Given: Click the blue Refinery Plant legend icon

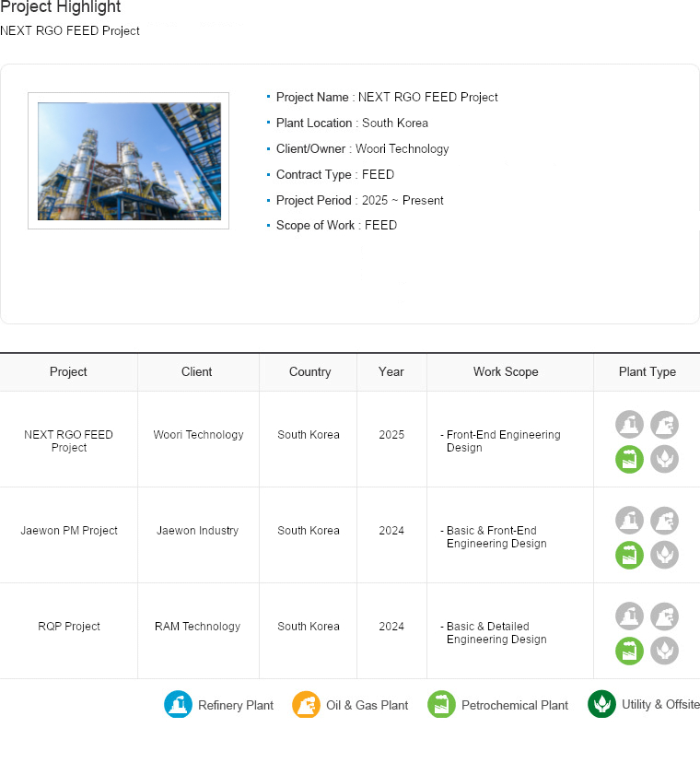Looking at the screenshot, I should [178, 705].
